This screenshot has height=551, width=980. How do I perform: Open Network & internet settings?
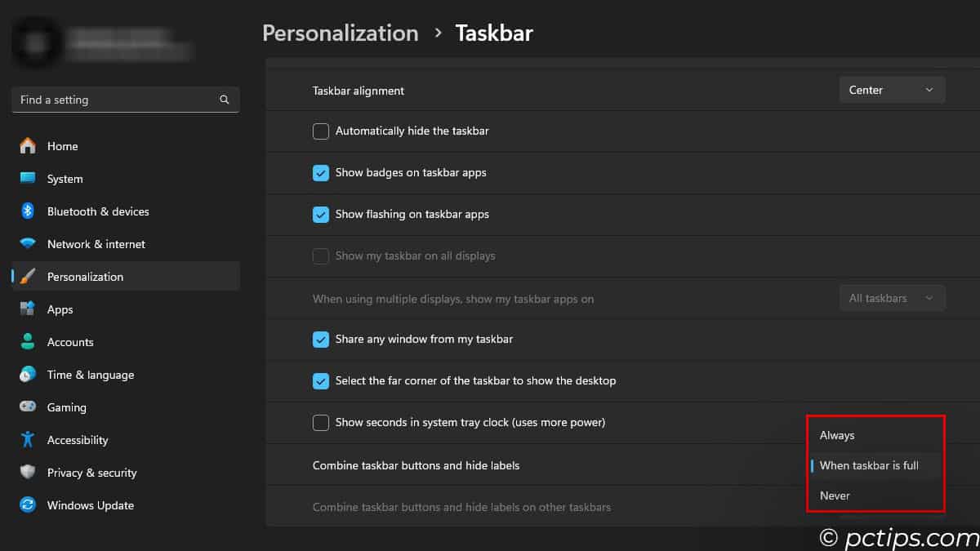pyautogui.click(x=96, y=244)
